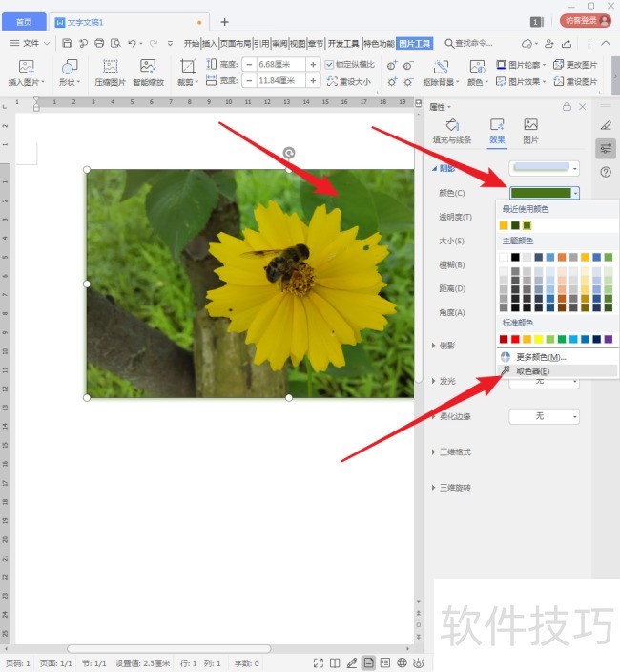Click the save icon in quick toolbar
The image size is (620, 672).
tap(67, 43)
